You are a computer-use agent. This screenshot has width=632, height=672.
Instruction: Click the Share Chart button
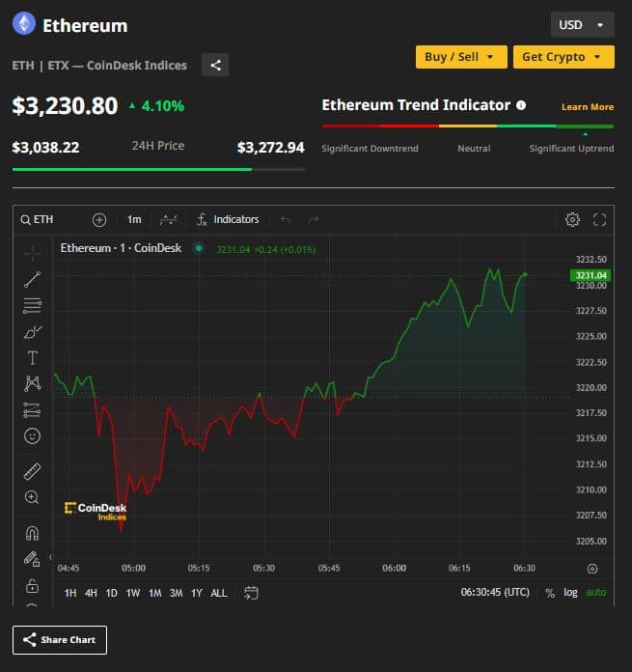click(x=60, y=639)
